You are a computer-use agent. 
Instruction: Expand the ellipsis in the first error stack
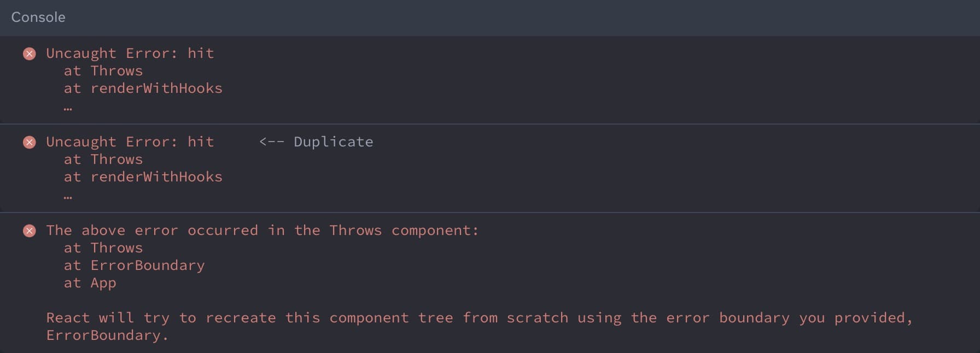point(68,108)
